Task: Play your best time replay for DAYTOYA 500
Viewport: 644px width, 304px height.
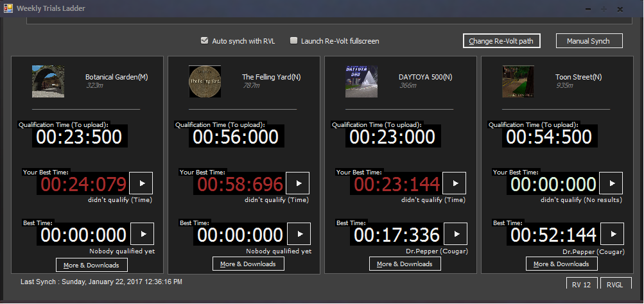Action: (454, 183)
